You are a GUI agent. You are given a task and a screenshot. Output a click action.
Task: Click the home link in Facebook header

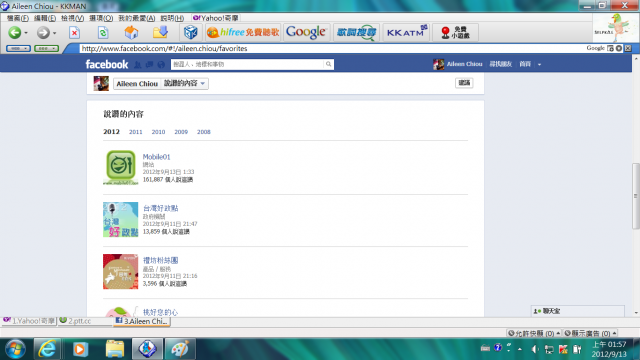click(525, 64)
